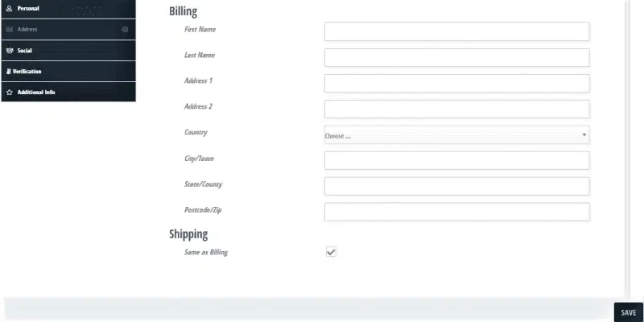Focus the City/Town field
The height and width of the screenshot is (322, 644).
tap(456, 160)
